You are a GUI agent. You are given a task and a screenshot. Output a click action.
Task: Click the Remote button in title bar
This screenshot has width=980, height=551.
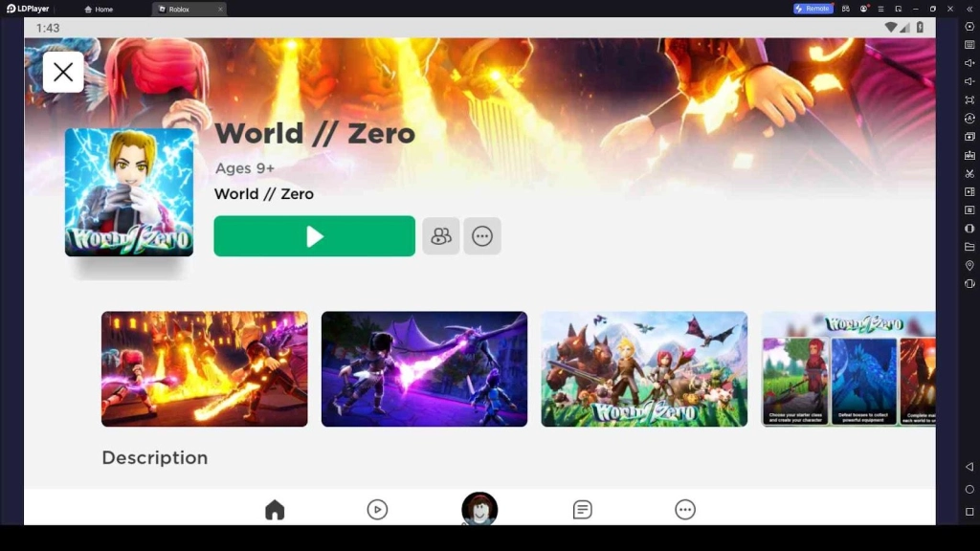pos(813,9)
